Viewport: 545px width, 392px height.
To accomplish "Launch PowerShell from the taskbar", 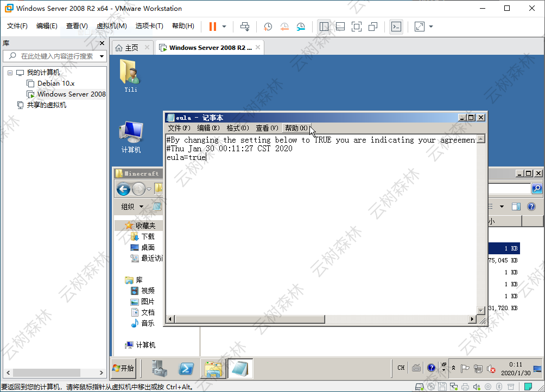I will [x=186, y=368].
